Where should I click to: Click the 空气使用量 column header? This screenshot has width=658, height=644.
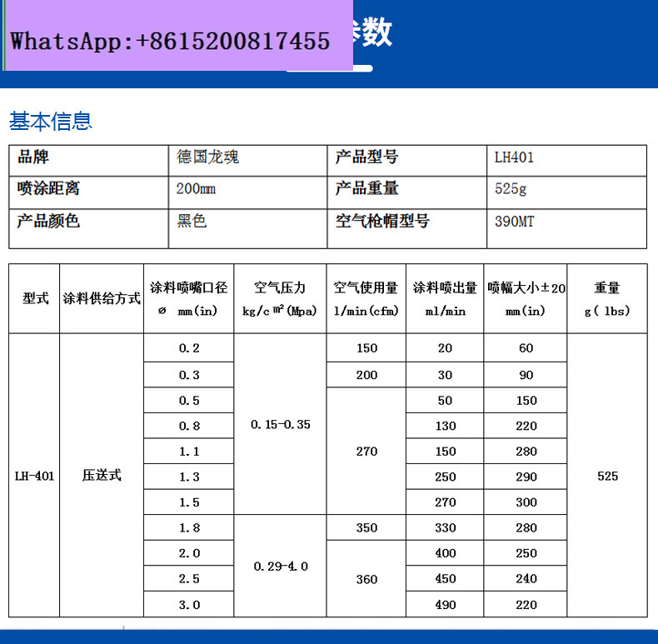[x=366, y=299]
